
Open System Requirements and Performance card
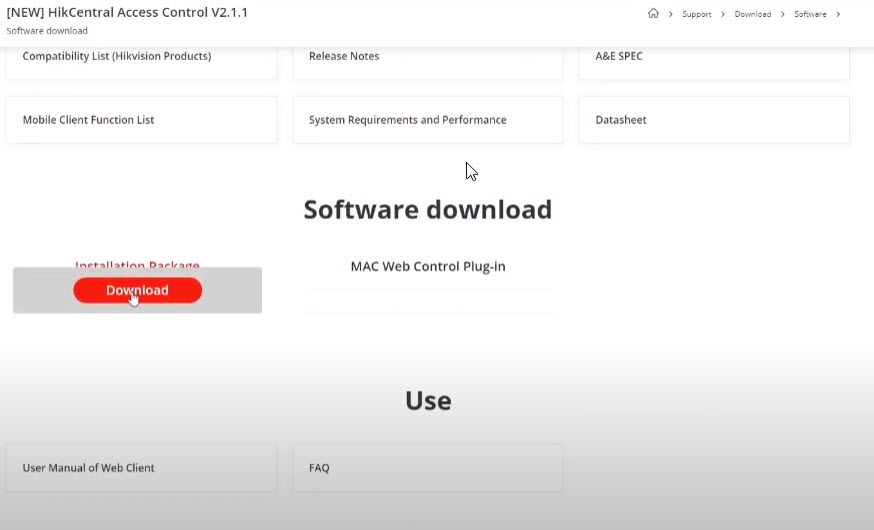(427, 120)
